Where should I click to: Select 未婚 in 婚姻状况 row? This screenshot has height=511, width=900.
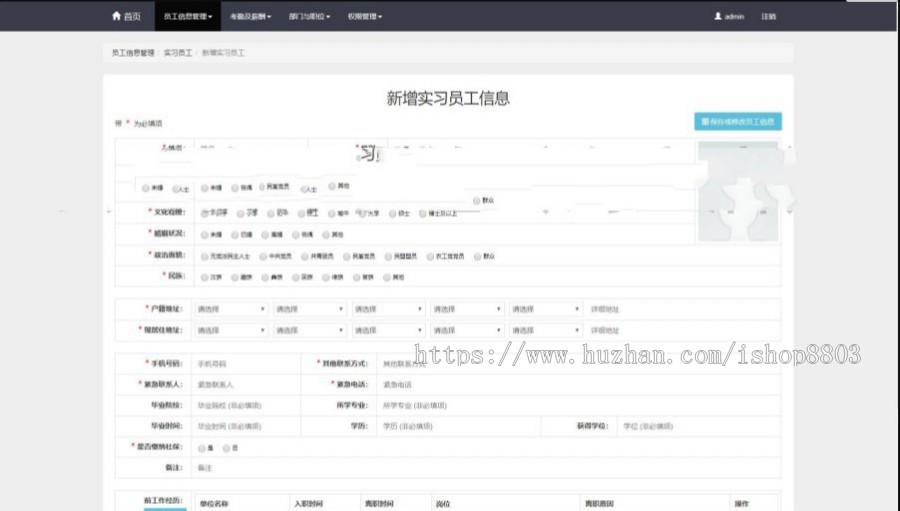pos(204,235)
